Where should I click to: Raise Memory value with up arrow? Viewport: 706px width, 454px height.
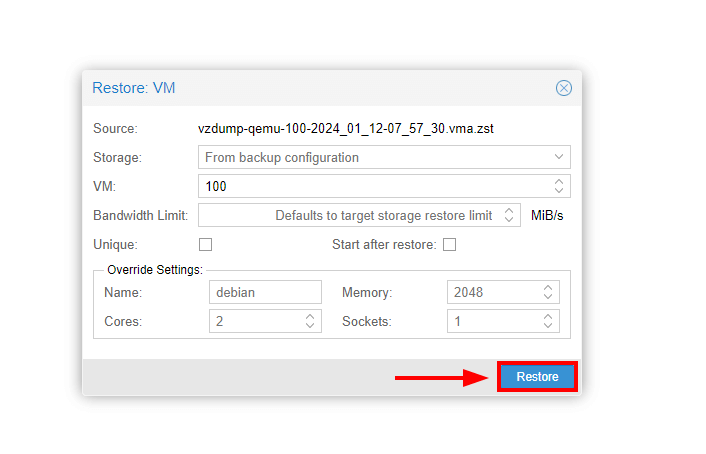[548, 287]
